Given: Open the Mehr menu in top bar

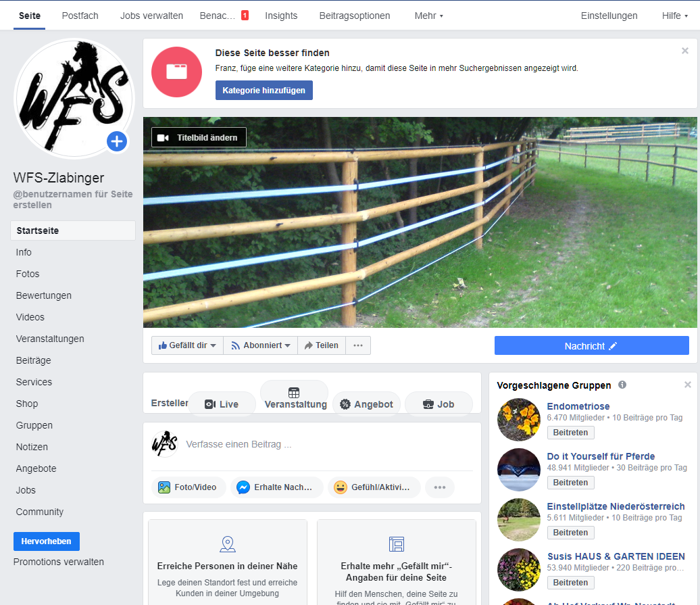Looking at the screenshot, I should coord(428,16).
